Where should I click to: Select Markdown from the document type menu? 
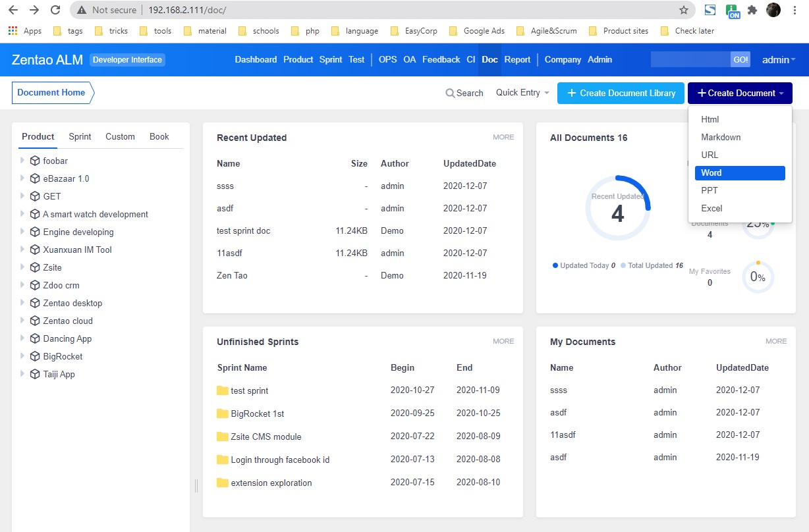tap(721, 137)
